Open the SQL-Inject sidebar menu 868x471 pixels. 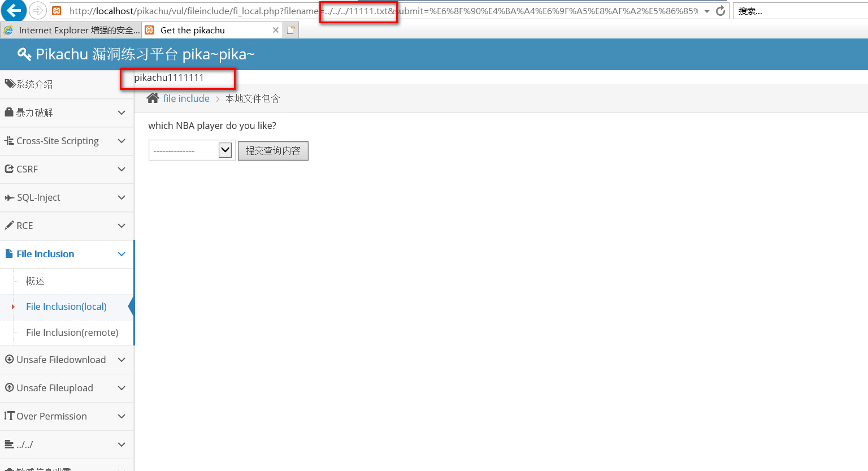tap(67, 197)
